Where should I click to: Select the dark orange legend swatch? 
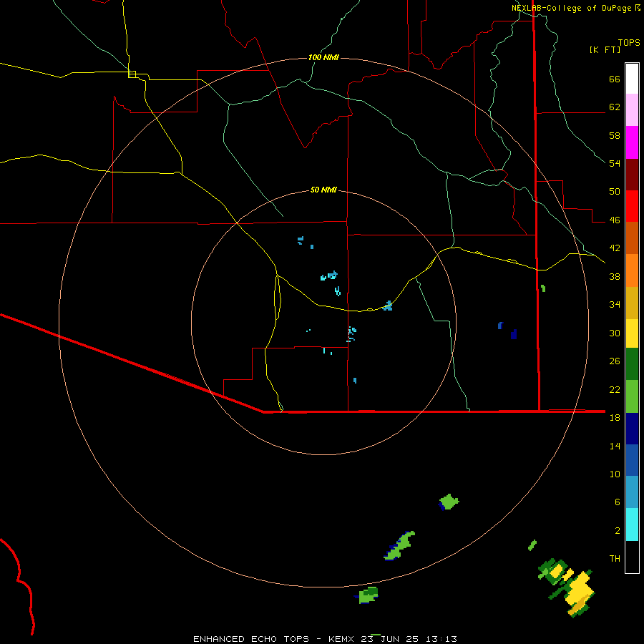(632, 238)
